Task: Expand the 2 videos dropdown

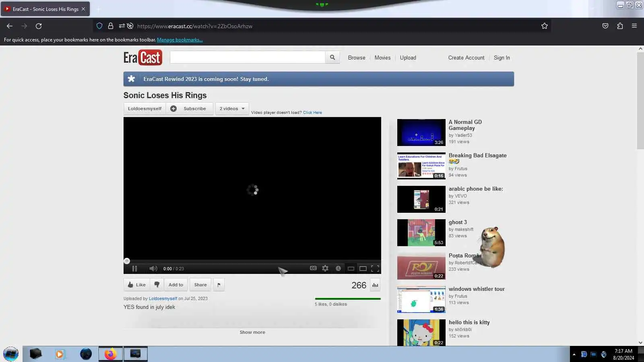Action: click(232, 109)
